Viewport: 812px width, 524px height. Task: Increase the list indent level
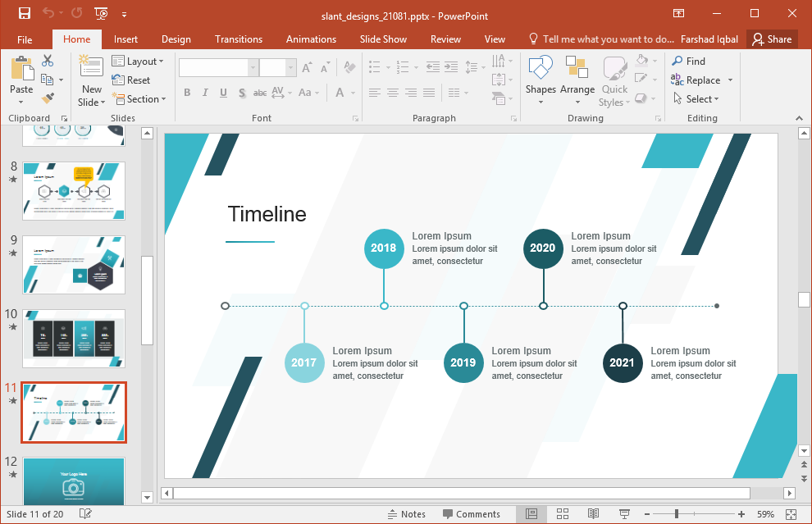[451, 66]
